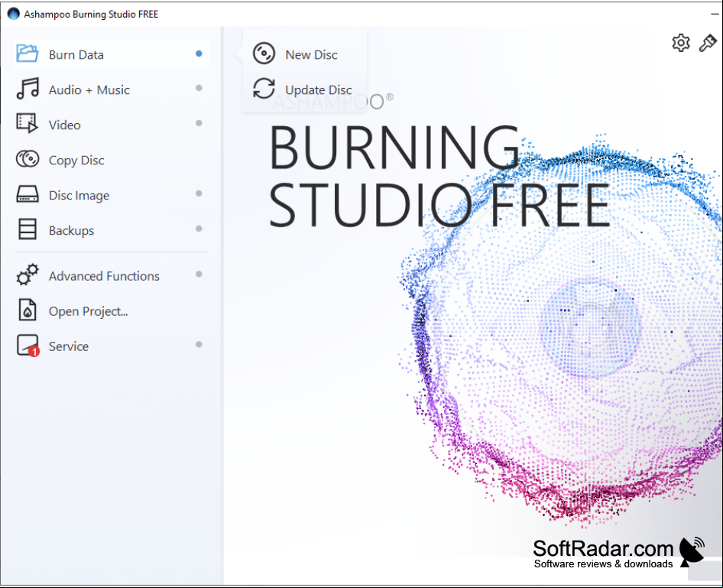Click the Burn Data folder icon

point(28,53)
